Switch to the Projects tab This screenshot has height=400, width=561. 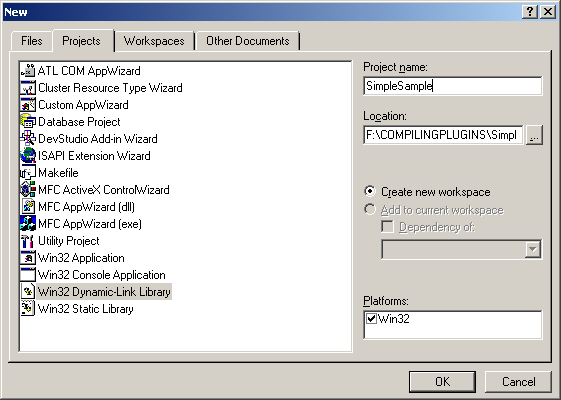pos(82,41)
